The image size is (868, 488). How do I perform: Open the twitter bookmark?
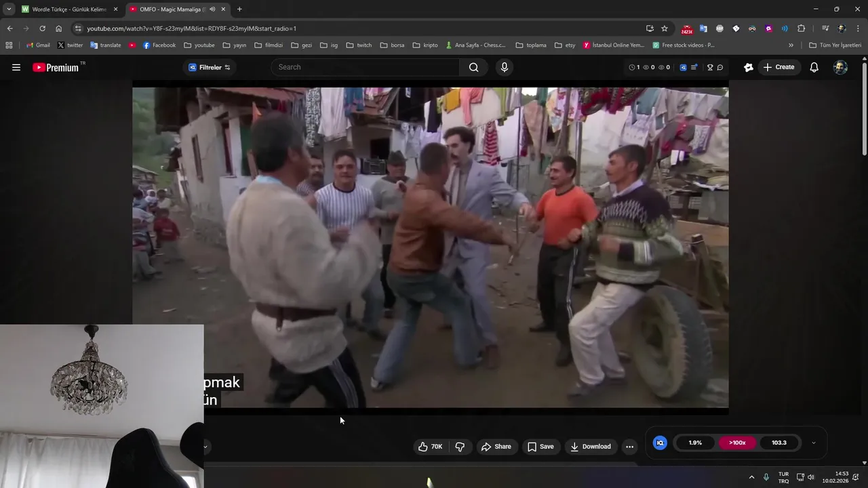tap(70, 45)
